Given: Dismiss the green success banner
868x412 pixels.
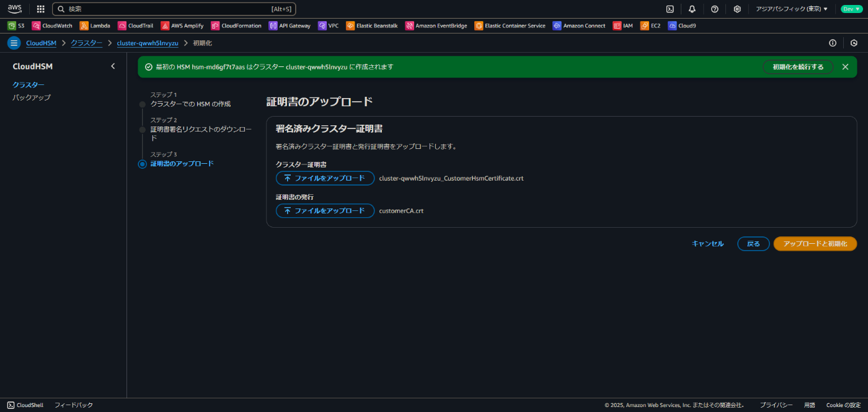Looking at the screenshot, I should (845, 67).
